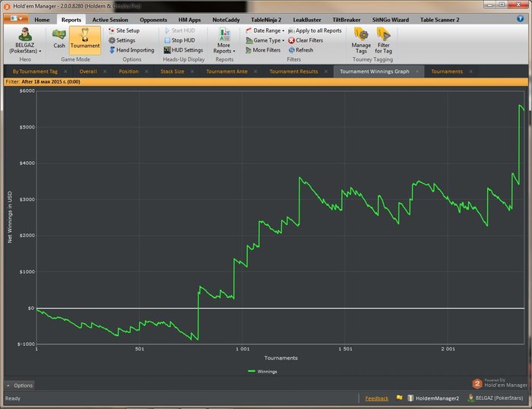The height and width of the screenshot is (409, 532).
Task: Open Manage Tags
Action: pos(361,41)
